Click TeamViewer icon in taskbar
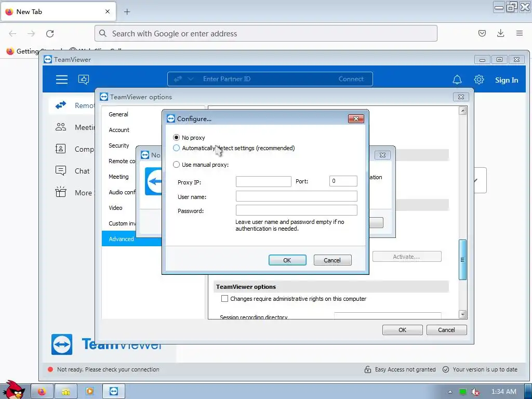 click(x=114, y=392)
